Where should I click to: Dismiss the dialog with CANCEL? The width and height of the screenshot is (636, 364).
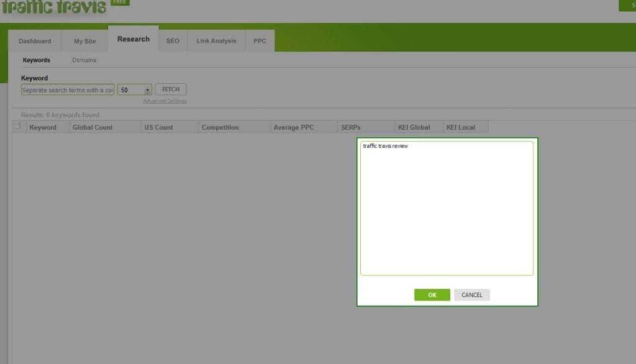point(472,294)
